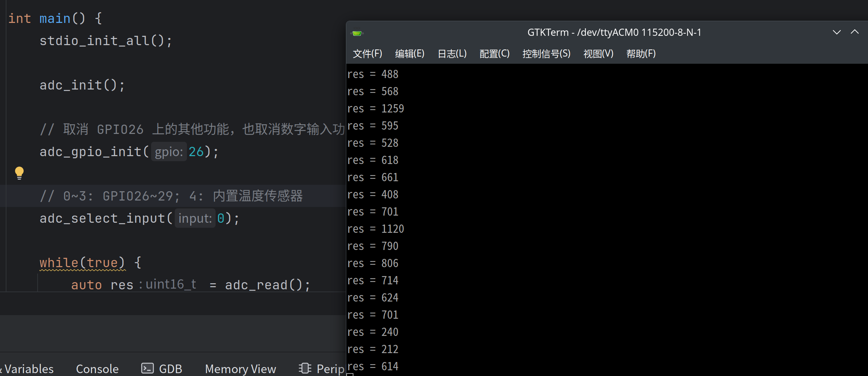
Task: Click the GDB terminal icon
Action: pyautogui.click(x=147, y=368)
